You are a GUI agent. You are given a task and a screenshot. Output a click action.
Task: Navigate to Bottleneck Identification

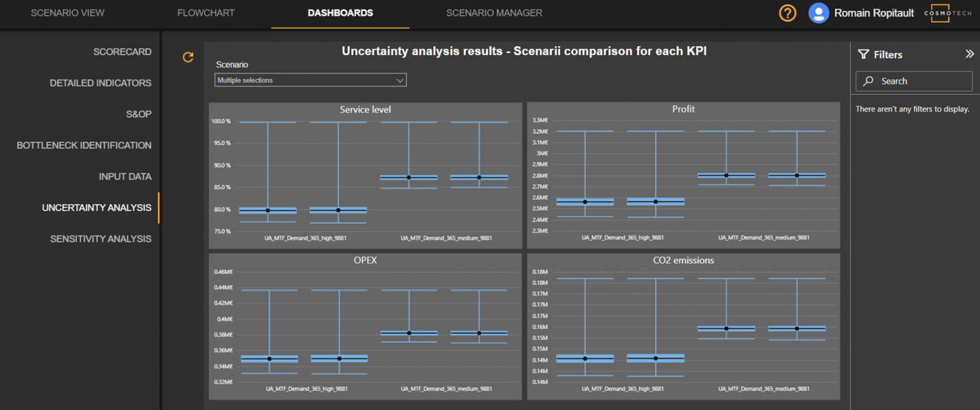[x=84, y=146]
